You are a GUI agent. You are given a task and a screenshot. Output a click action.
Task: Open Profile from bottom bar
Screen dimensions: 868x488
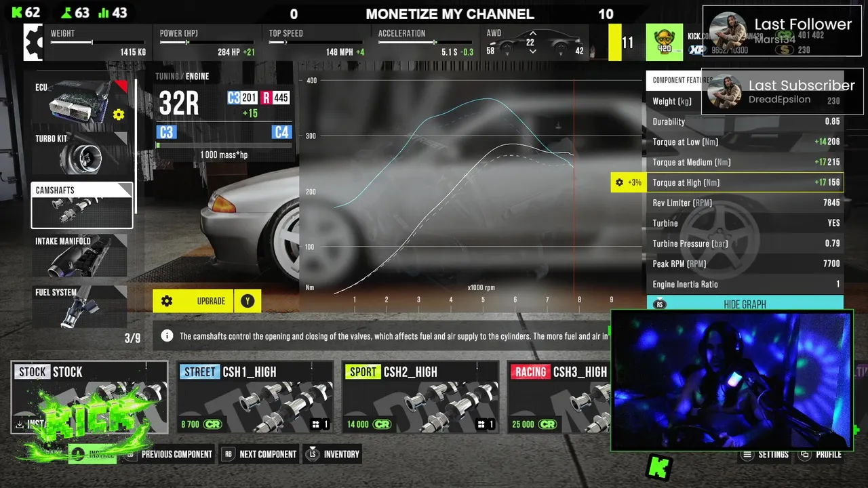(x=819, y=454)
